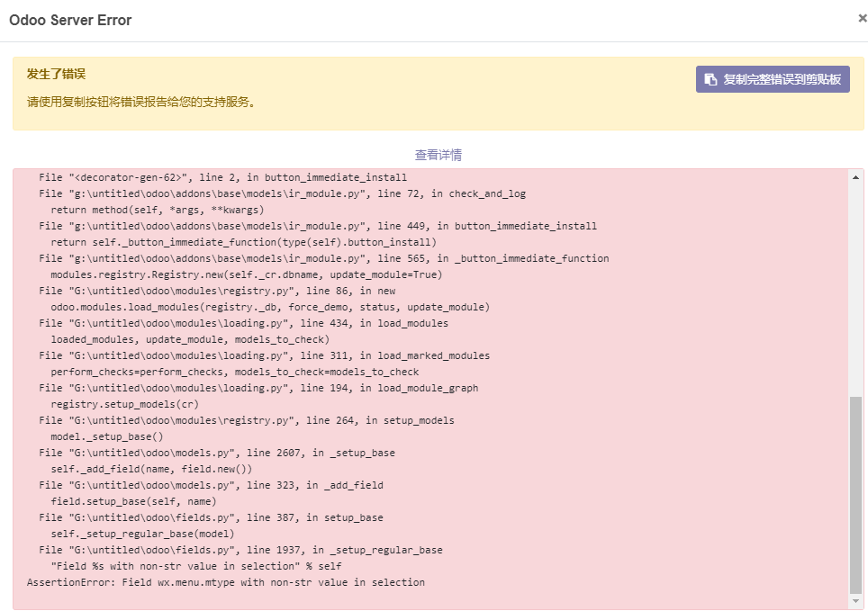The image size is (868, 611).
Task: Select the loading.py line 311 traceback row
Action: (264, 355)
